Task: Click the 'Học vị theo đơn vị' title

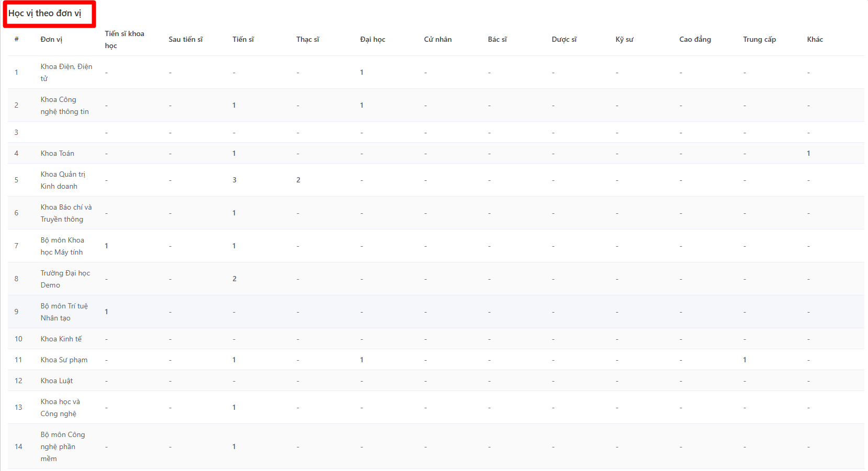Action: pos(45,14)
